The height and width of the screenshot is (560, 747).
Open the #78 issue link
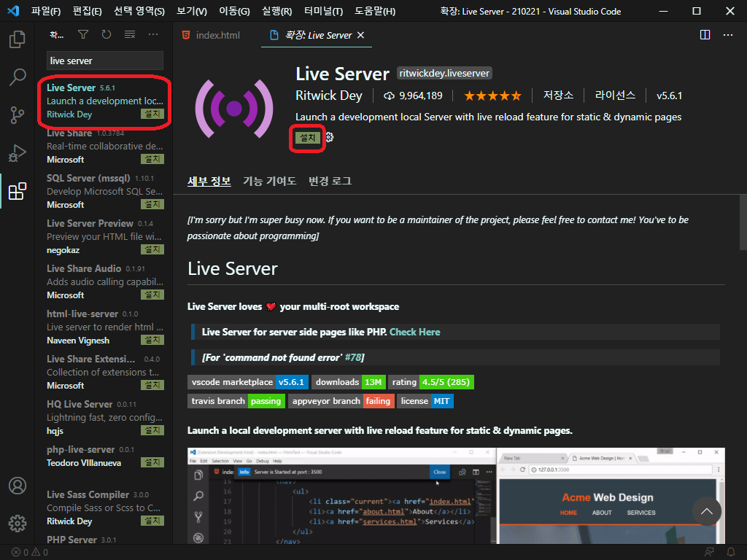pyautogui.click(x=353, y=357)
